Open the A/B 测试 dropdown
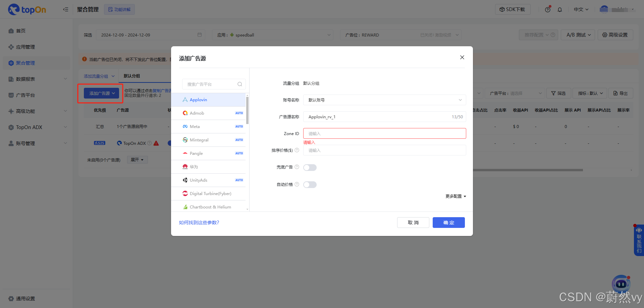Screen dimensions: 644x308 [x=578, y=35]
